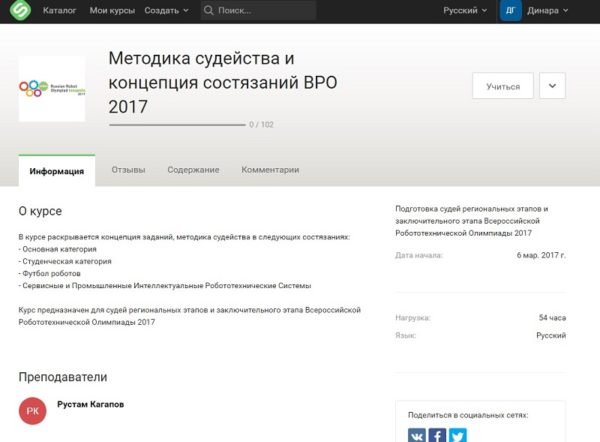Select the Информация tab
Screen dimensions: 600x442
coord(57,171)
